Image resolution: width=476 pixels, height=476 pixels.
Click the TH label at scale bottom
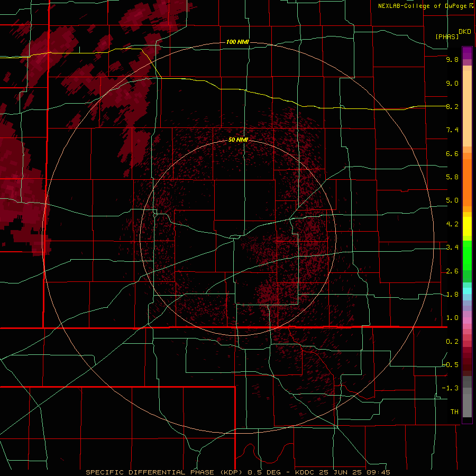click(454, 411)
